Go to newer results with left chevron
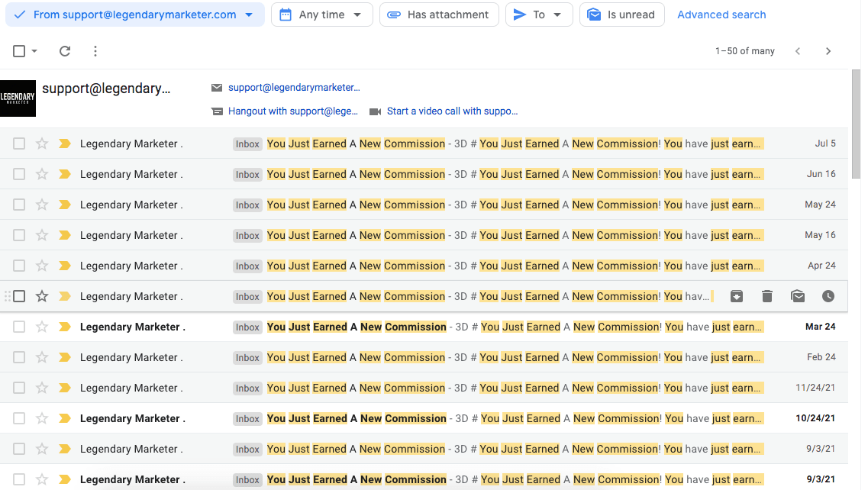 point(798,51)
